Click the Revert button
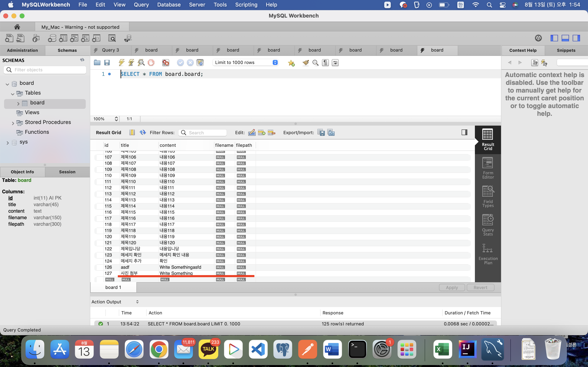588x367 pixels. [x=480, y=287]
